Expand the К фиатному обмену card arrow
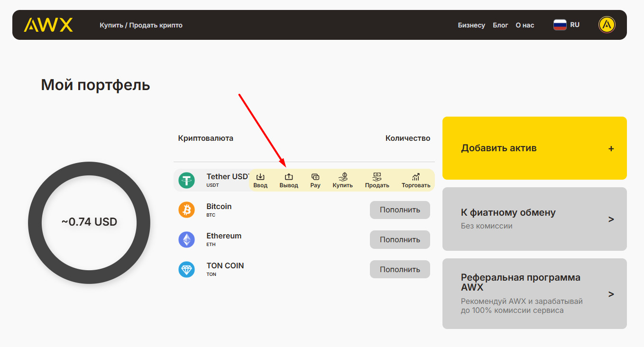 point(611,219)
